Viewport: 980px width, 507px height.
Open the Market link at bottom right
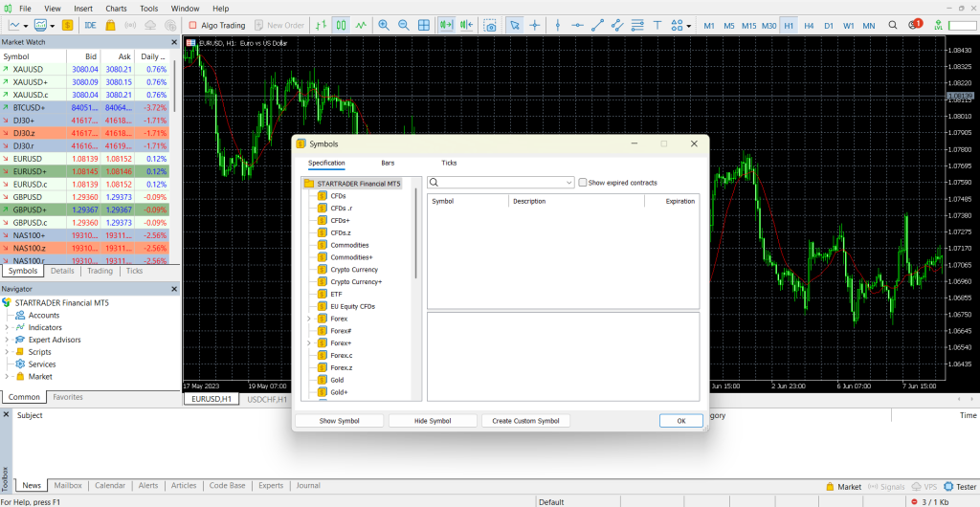click(843, 486)
